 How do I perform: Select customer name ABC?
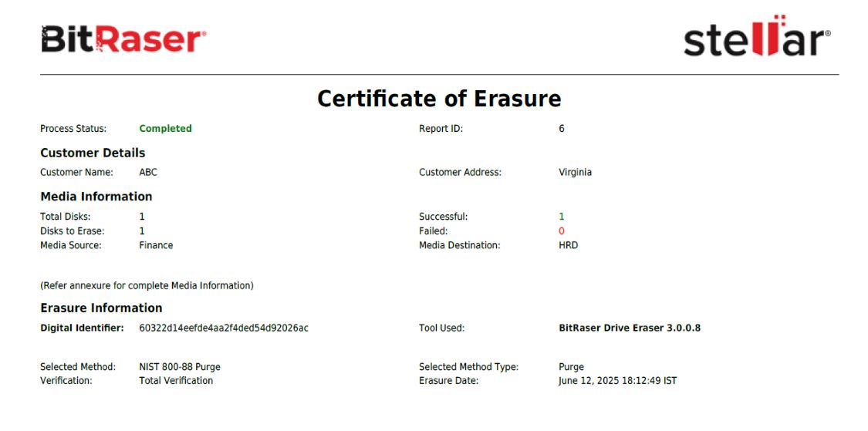[148, 172]
